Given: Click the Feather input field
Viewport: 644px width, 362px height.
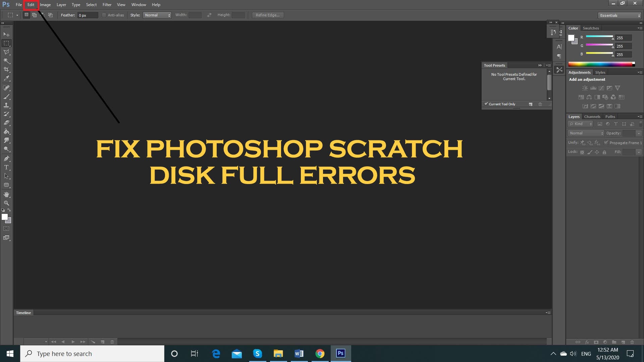Looking at the screenshot, I should point(88,15).
